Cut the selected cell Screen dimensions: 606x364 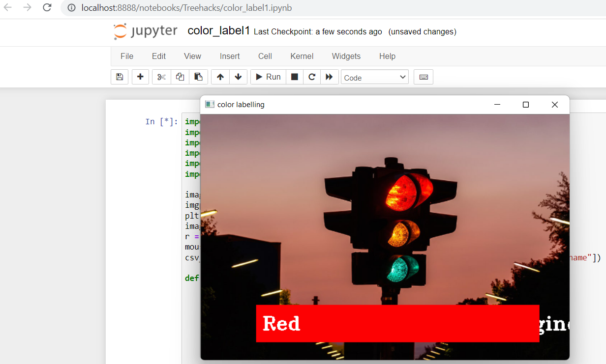point(161,77)
